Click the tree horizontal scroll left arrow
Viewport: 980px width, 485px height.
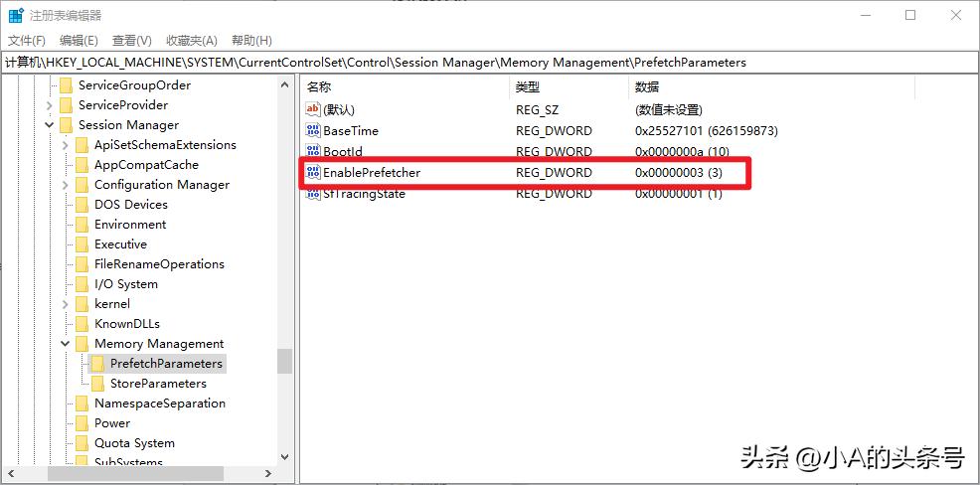(9, 474)
